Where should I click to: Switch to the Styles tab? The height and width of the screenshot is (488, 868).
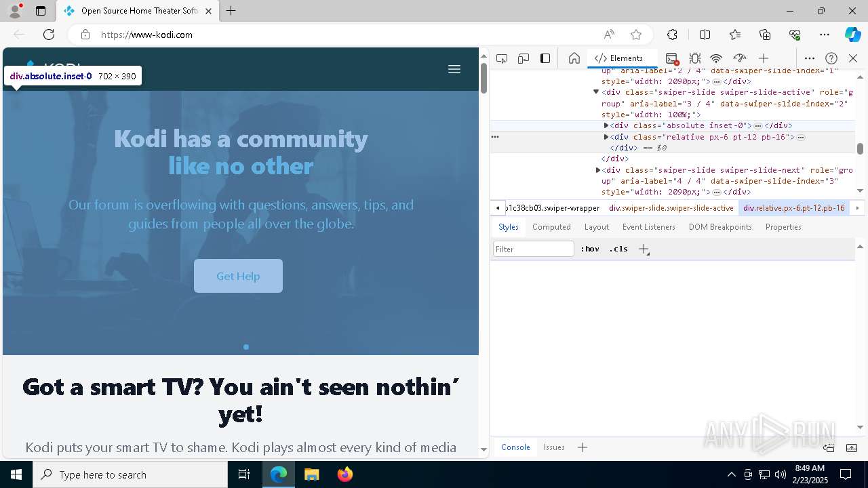[x=508, y=227]
